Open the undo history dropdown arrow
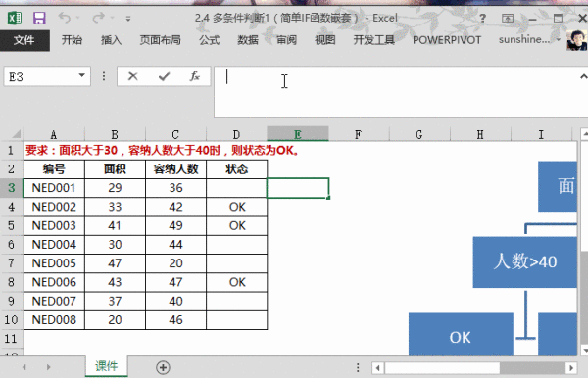This screenshot has height=378, width=588. 78,18
